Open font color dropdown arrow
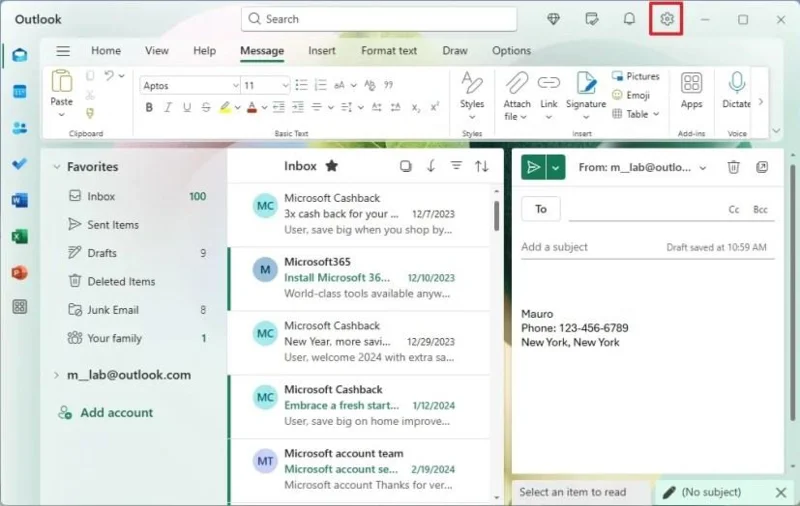Viewport: 800px width, 506px height. (x=264, y=108)
